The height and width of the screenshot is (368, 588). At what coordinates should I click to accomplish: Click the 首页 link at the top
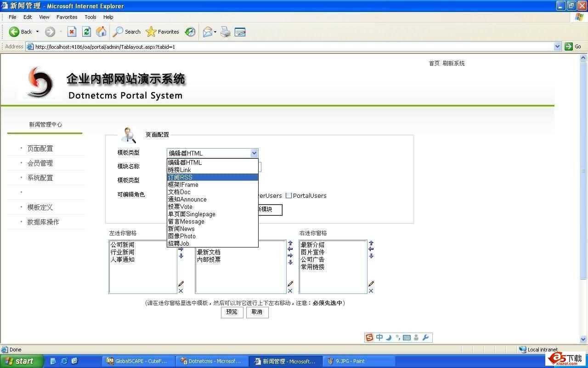click(x=434, y=63)
